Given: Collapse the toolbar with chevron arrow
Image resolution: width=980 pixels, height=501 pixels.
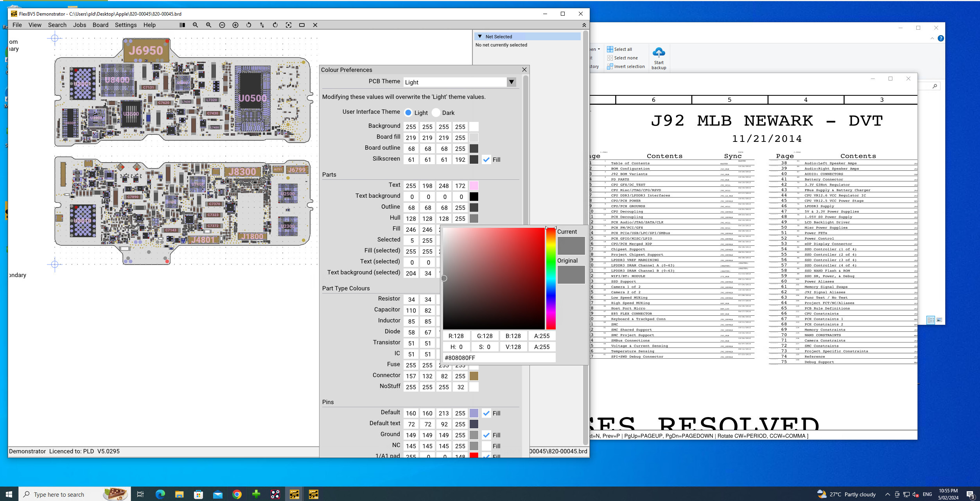Looking at the screenshot, I should click(584, 25).
